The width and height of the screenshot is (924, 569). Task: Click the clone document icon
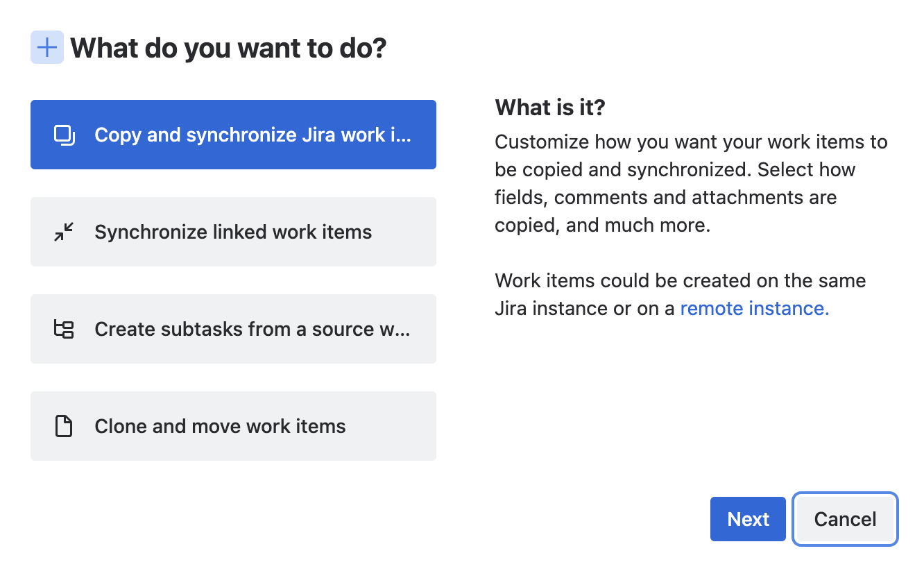(64, 426)
